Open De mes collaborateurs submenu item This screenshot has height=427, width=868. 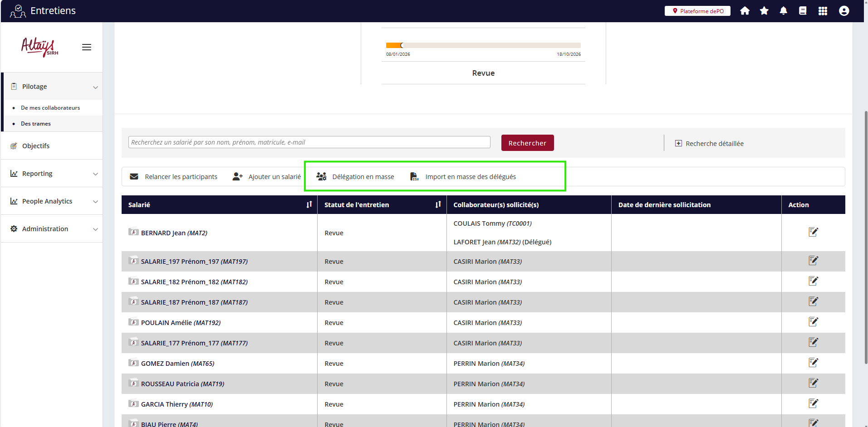(x=50, y=108)
